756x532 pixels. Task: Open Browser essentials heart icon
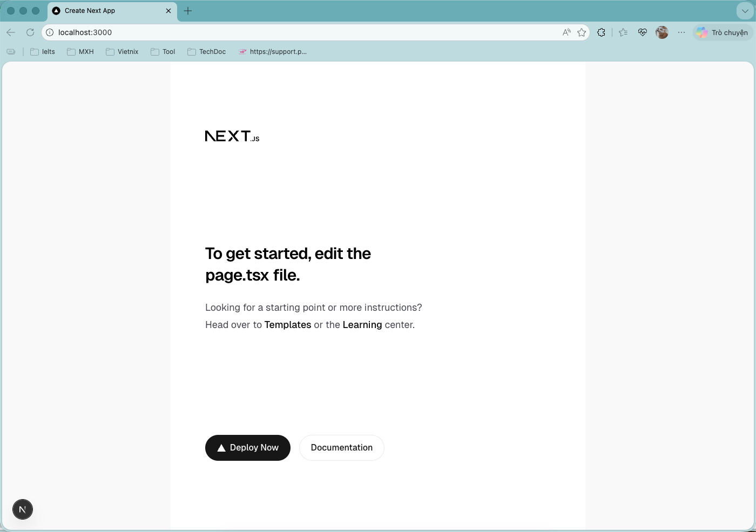pyautogui.click(x=642, y=32)
